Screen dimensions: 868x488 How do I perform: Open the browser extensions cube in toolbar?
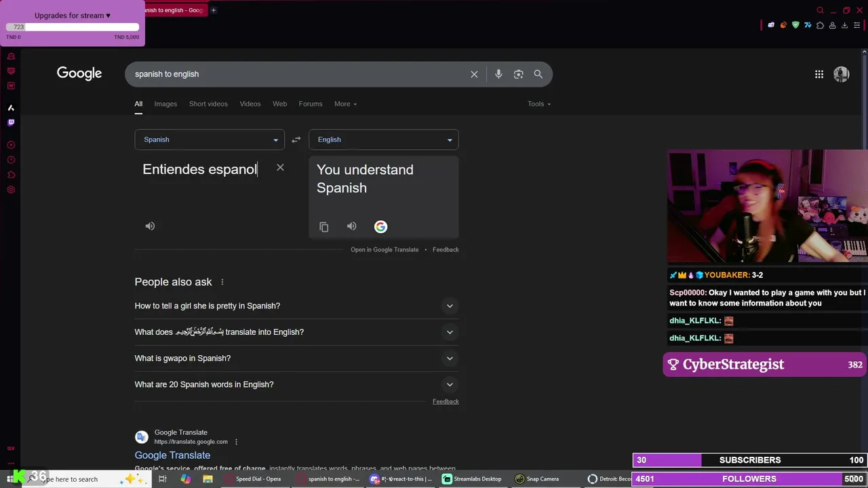click(820, 25)
